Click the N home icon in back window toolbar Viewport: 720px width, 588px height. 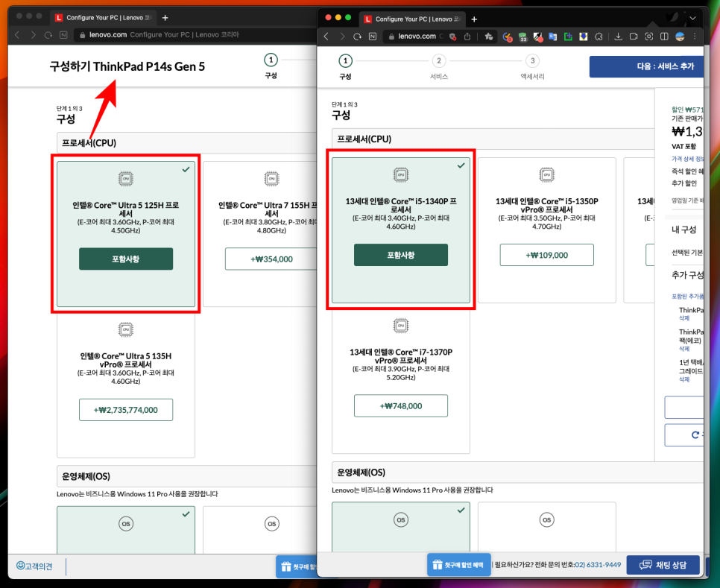point(63,35)
